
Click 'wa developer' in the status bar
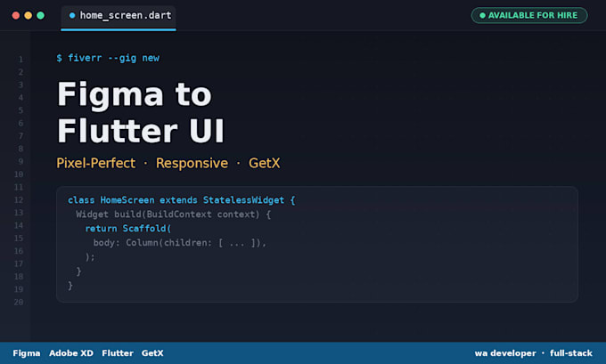click(x=505, y=353)
